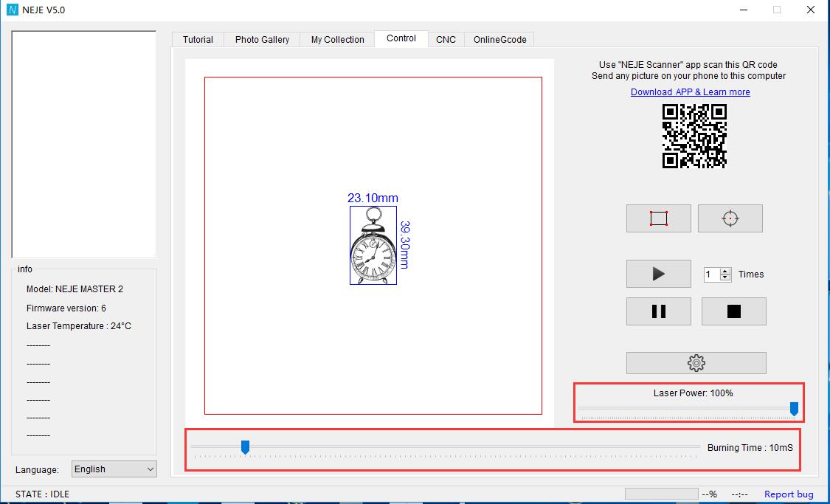Select the alarm clock image on canvas
The width and height of the screenshot is (830, 504).
pos(373,245)
